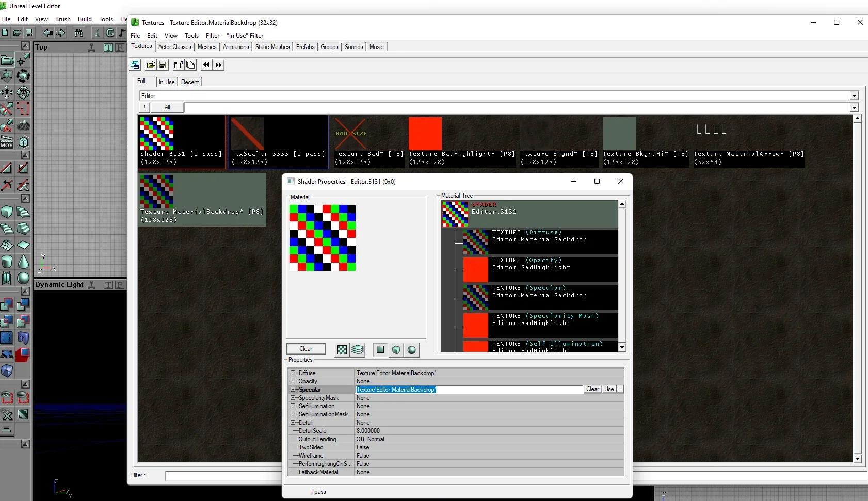Open the Matinee MOV tool
The height and width of the screenshot is (501, 868).
[x=7, y=142]
